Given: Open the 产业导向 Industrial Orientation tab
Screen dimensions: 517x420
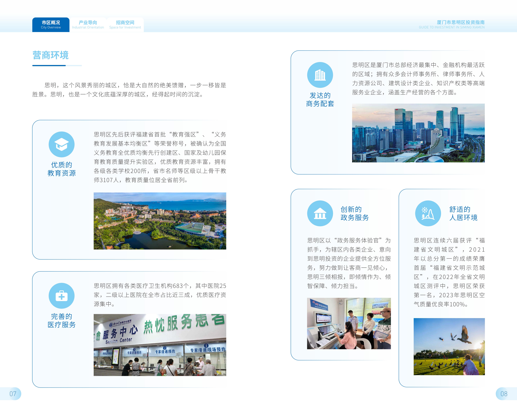Looking at the screenshot, I should tap(88, 25).
